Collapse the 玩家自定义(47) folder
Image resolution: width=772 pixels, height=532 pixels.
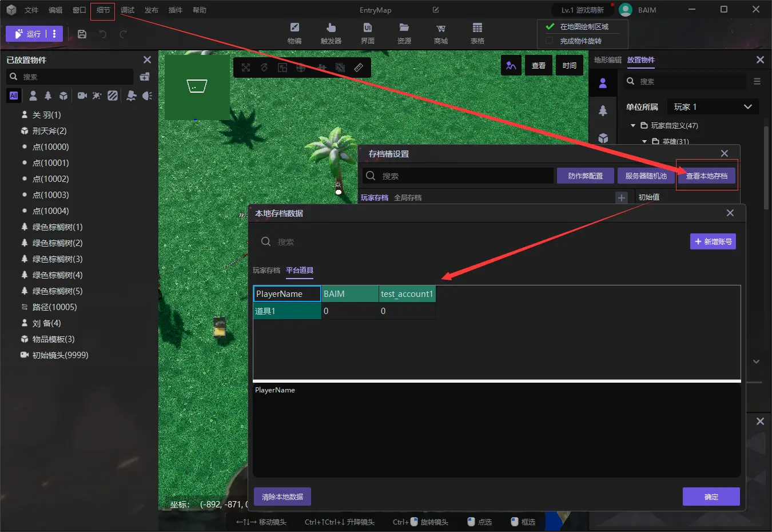633,125
